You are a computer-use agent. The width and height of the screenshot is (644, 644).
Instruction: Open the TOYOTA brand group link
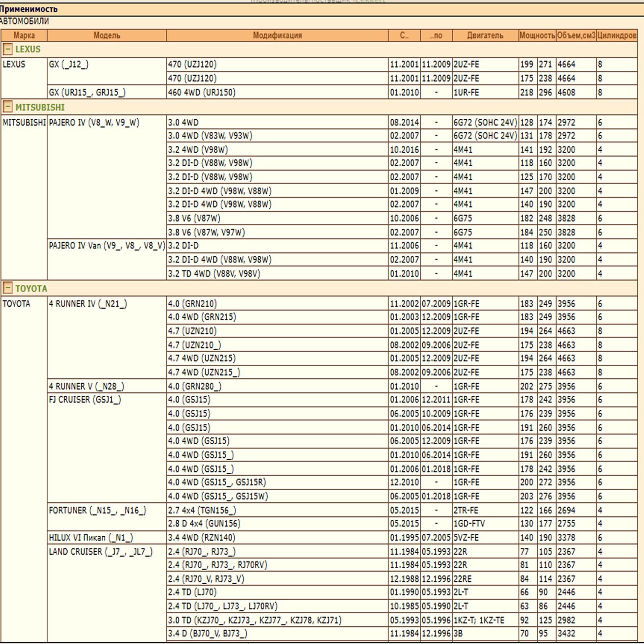(31, 289)
